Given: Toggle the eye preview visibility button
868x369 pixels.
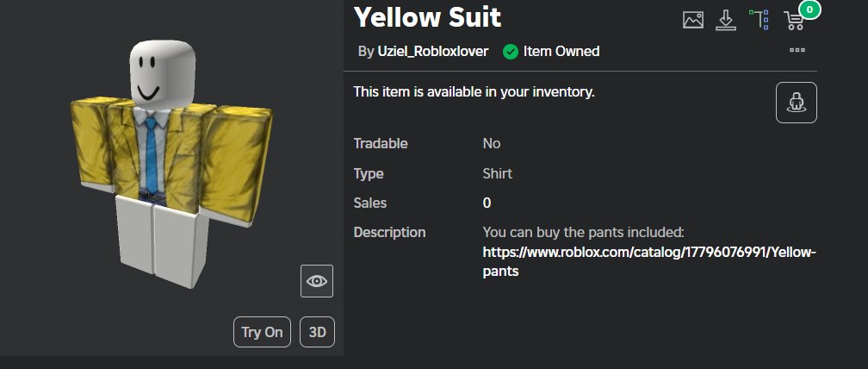Looking at the screenshot, I should 317,281.
